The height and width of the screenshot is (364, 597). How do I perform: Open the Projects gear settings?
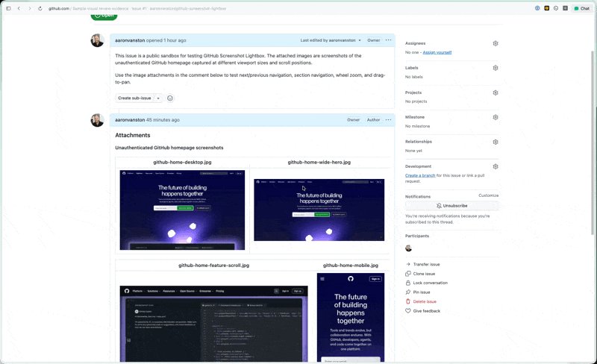click(x=496, y=92)
